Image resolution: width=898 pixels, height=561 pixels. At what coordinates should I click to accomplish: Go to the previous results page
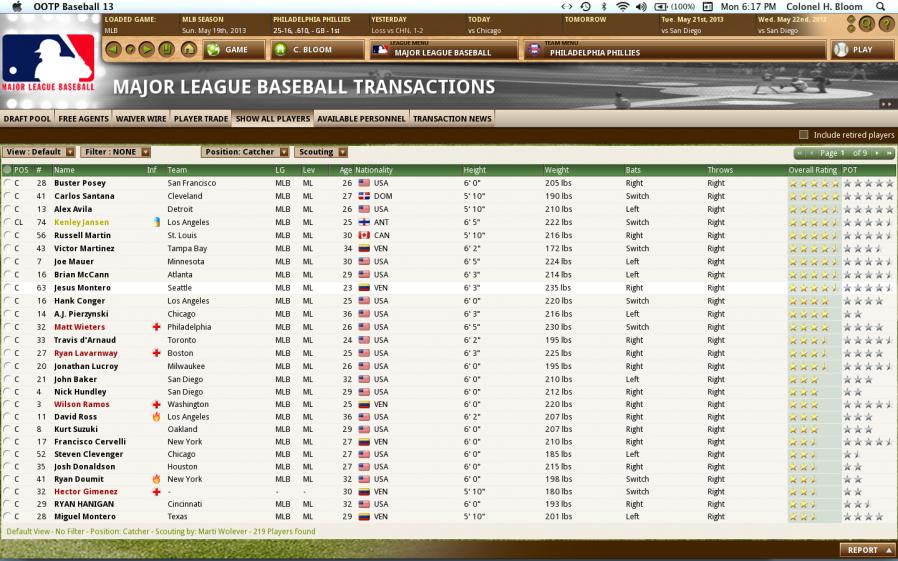click(811, 153)
